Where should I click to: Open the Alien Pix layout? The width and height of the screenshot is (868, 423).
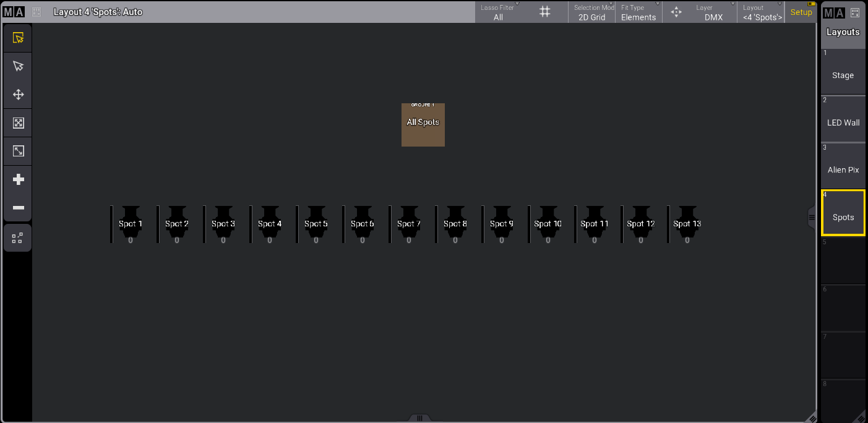pyautogui.click(x=843, y=166)
